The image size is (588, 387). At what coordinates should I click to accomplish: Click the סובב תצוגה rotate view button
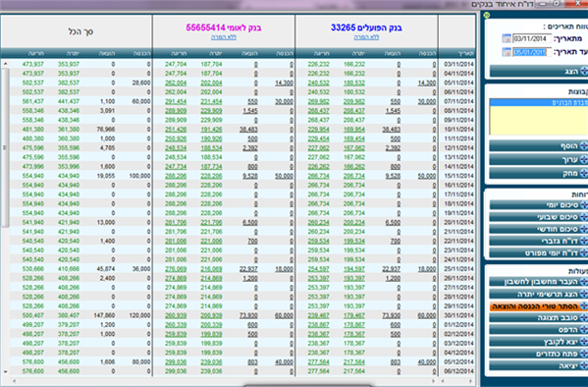click(x=539, y=318)
